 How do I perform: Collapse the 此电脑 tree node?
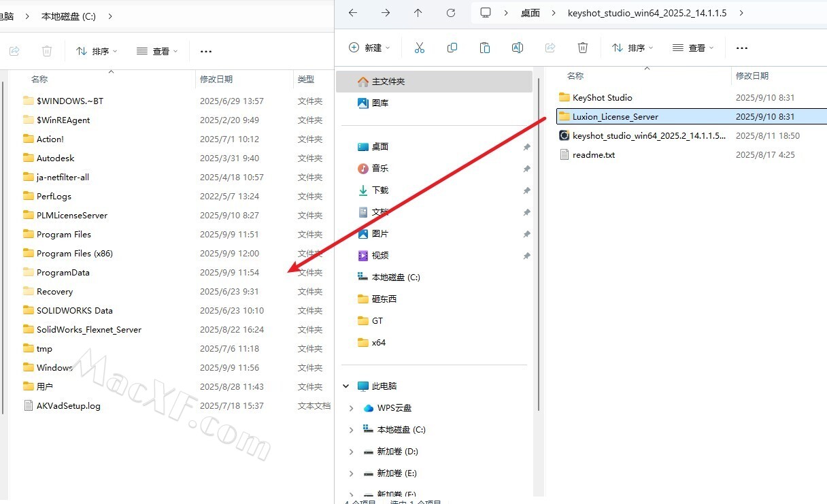coord(346,386)
